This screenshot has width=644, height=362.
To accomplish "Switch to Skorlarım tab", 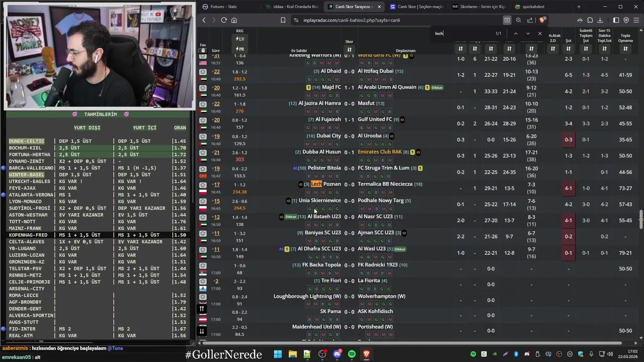I will click(478, 7).
